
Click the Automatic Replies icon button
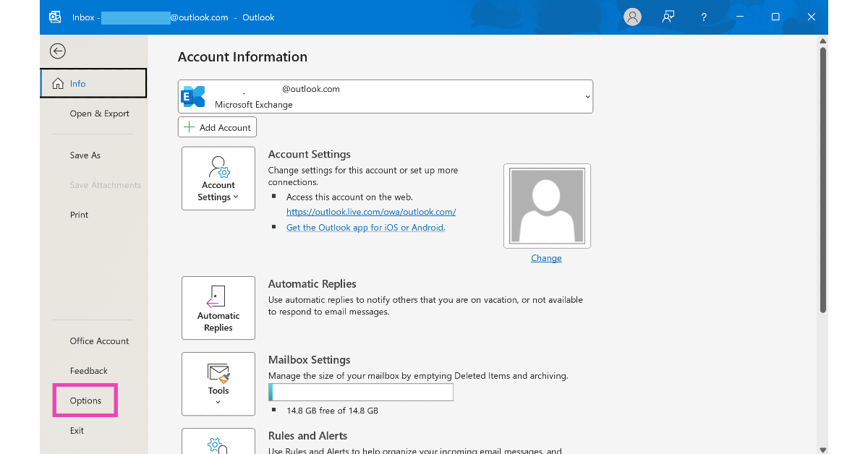(x=218, y=308)
